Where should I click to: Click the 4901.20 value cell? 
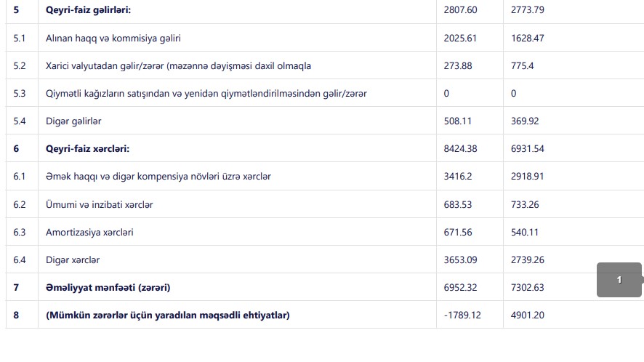click(x=526, y=315)
